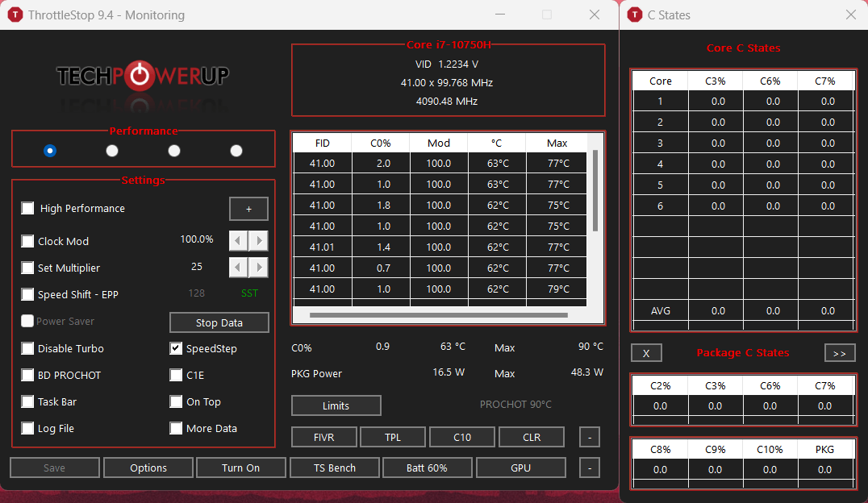The height and width of the screenshot is (503, 868).
Task: Select the third Performance profile radio button
Action: [x=173, y=151]
